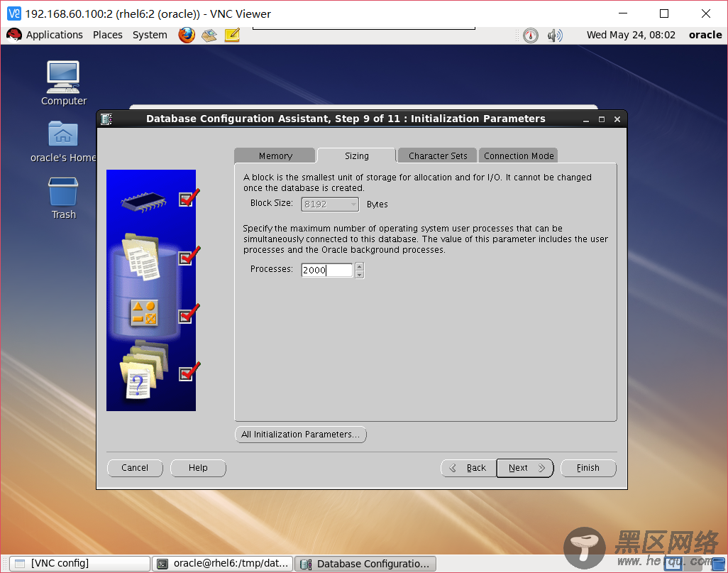Viewport: 728px width, 573px height.
Task: Open the System menu
Action: (x=150, y=35)
